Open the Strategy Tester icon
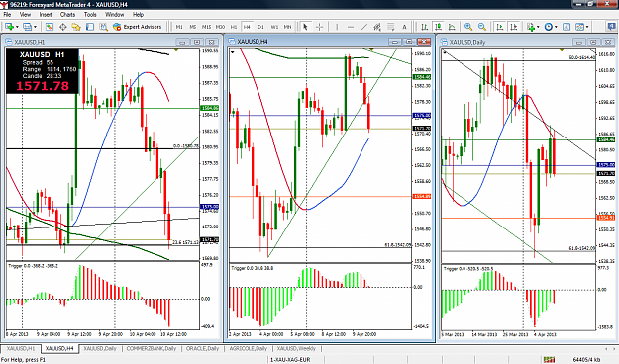This screenshot has height=364, width=619. (x=103, y=27)
